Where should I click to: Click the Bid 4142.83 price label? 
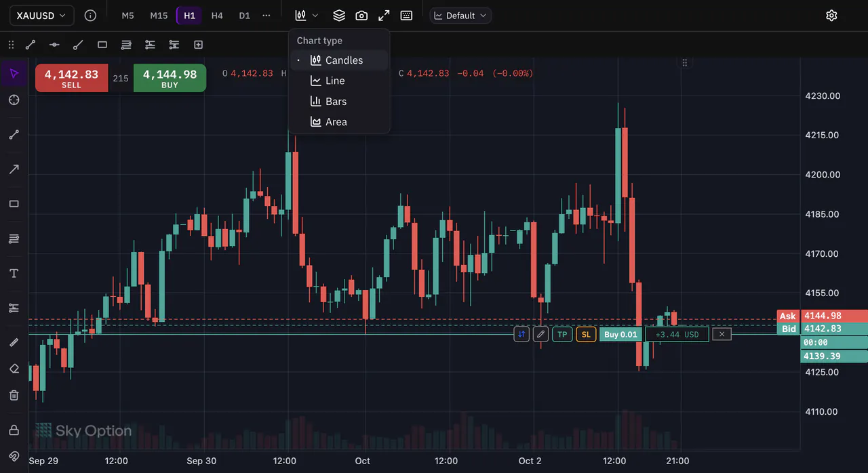tap(822, 329)
